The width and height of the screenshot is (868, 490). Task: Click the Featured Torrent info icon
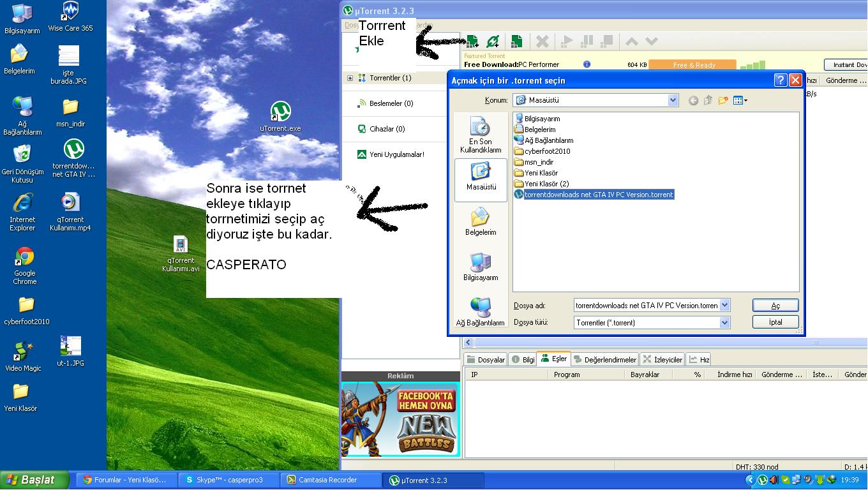point(587,64)
